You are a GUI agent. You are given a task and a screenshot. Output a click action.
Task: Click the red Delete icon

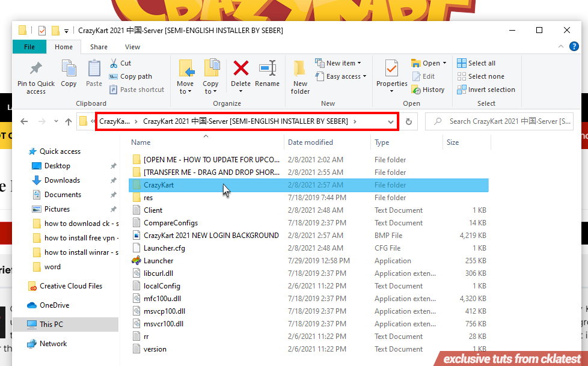click(x=240, y=69)
